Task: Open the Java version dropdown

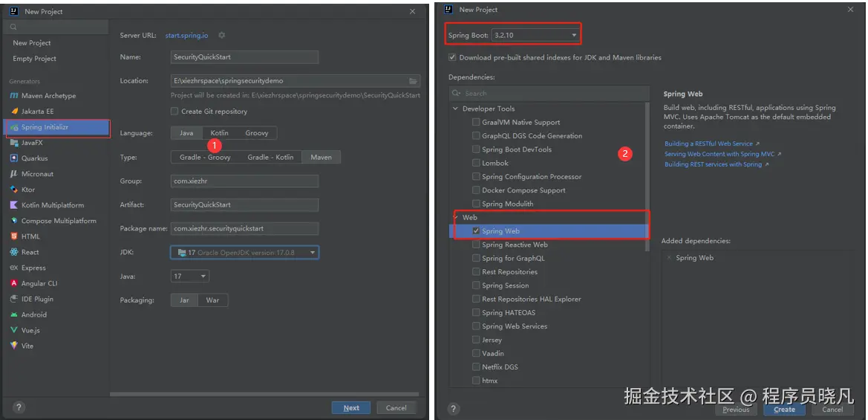Action: coord(189,276)
